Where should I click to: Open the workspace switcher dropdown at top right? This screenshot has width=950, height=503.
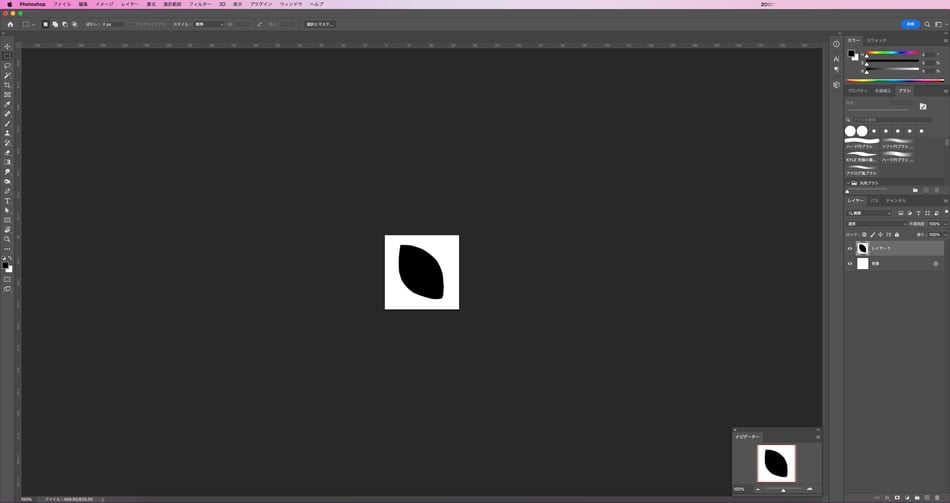[940, 24]
